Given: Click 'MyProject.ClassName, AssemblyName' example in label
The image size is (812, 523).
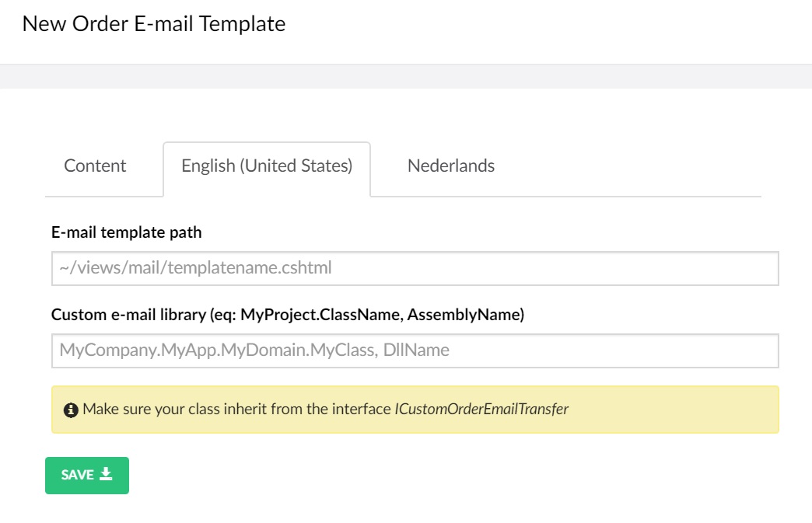Looking at the screenshot, I should click(x=380, y=315).
